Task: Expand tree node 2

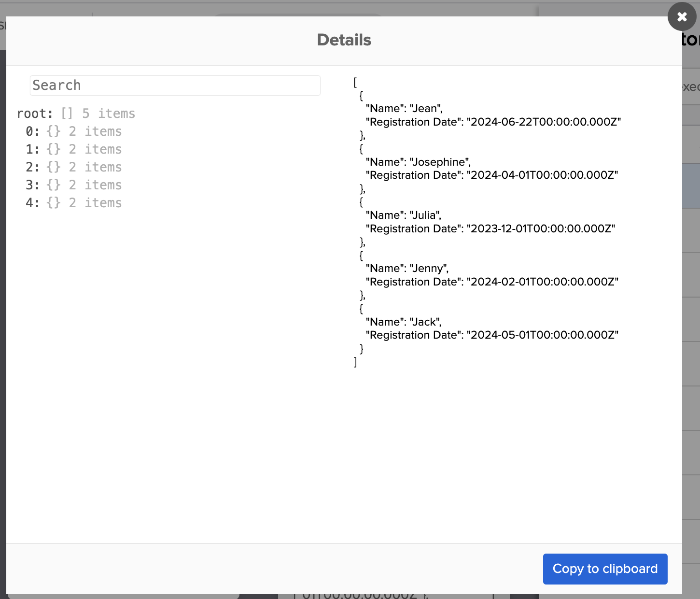Action: [x=32, y=167]
